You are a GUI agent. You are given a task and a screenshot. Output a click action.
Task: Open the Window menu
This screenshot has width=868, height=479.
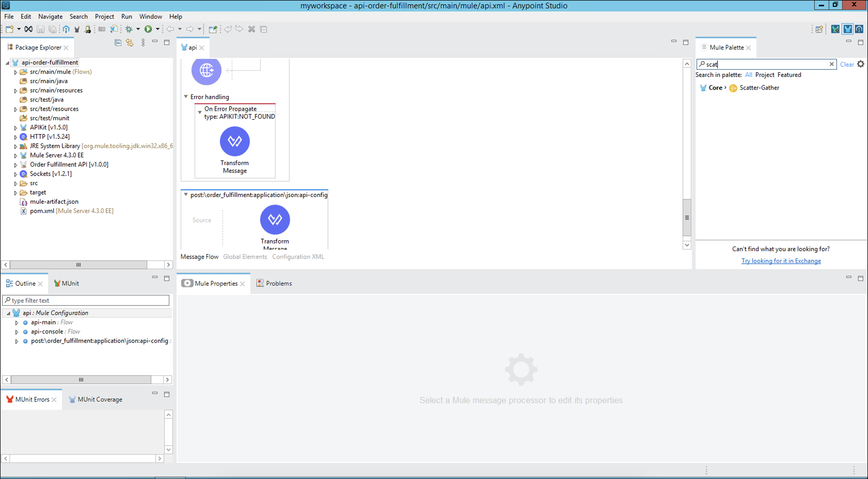pyautogui.click(x=151, y=16)
